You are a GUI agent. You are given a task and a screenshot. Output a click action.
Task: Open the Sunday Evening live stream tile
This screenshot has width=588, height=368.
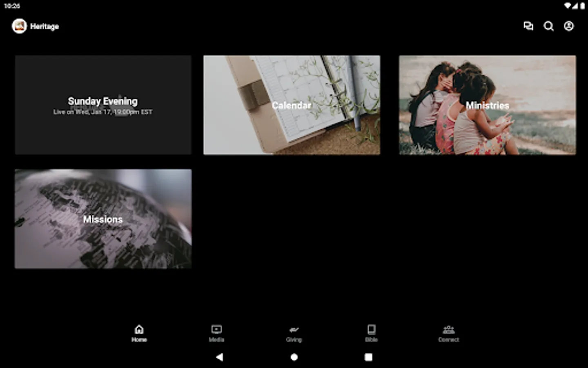pos(103,105)
